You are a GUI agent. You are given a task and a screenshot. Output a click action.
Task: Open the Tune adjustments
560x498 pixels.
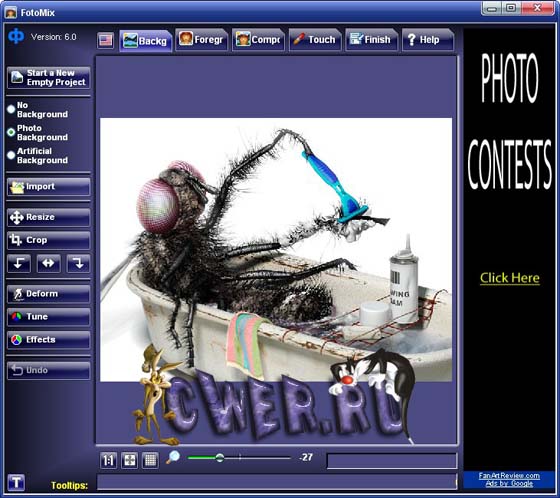[x=49, y=317]
